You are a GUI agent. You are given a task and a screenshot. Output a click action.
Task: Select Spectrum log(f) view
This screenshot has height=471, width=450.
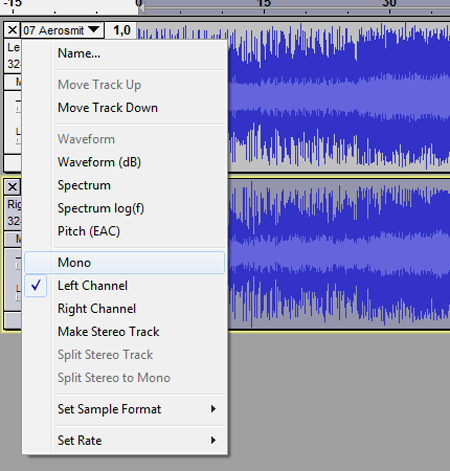click(125, 208)
